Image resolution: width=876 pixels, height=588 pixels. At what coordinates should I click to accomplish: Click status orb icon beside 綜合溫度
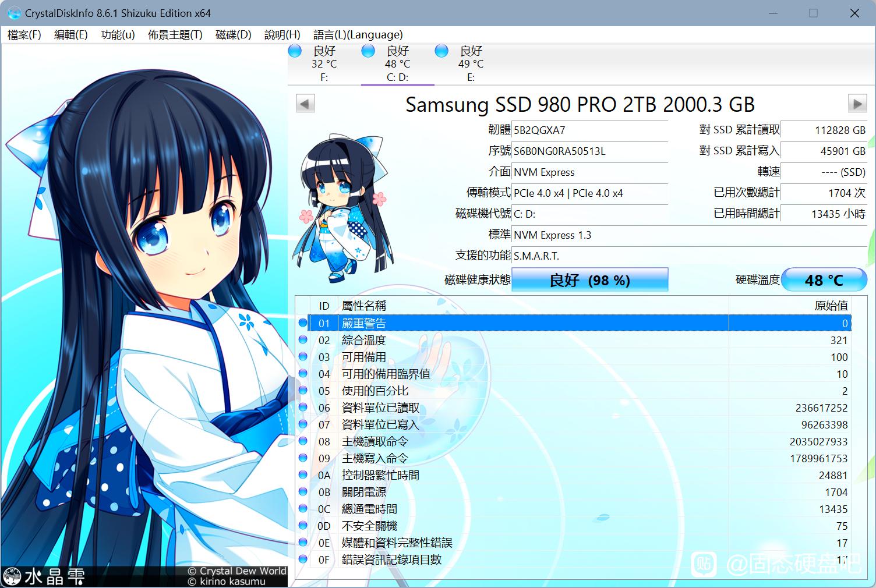point(303,339)
